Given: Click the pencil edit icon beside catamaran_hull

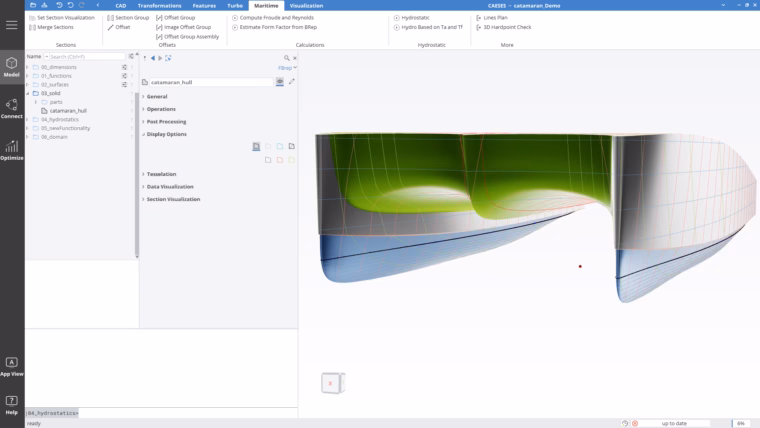Looking at the screenshot, I should tap(291, 81).
